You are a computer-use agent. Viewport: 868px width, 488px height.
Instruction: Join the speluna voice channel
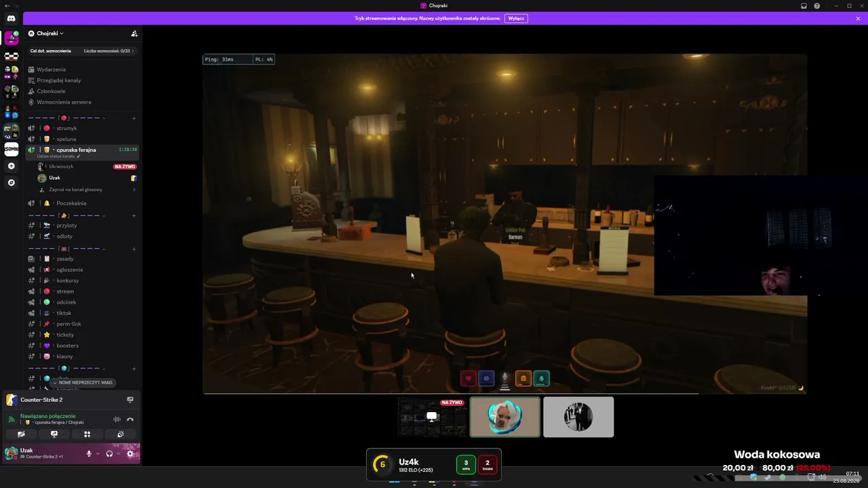[82, 139]
